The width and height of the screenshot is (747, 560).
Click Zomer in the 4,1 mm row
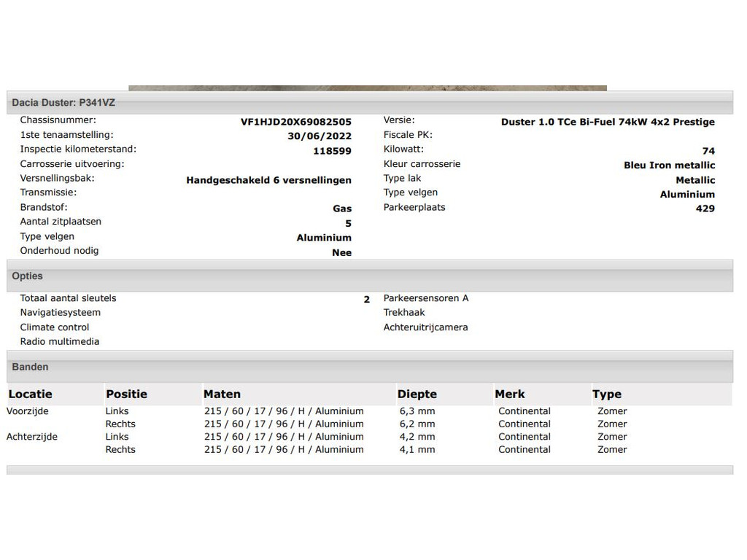pyautogui.click(x=612, y=449)
